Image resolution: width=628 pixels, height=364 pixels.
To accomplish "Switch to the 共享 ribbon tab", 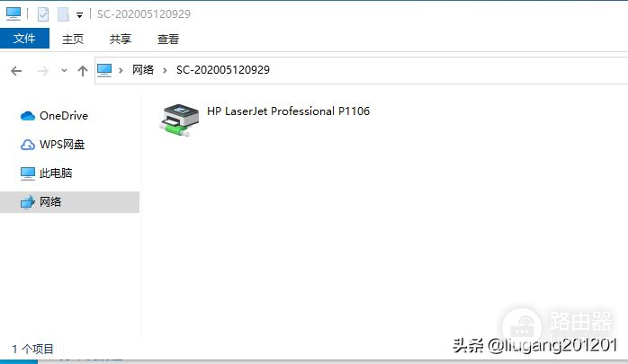I will pyautogui.click(x=121, y=40).
